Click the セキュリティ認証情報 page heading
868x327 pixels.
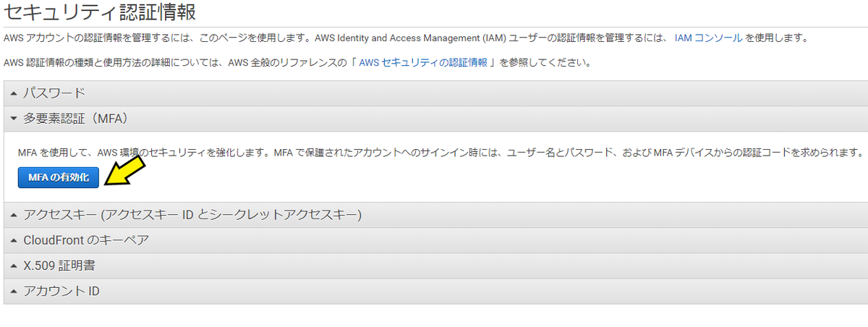100,12
